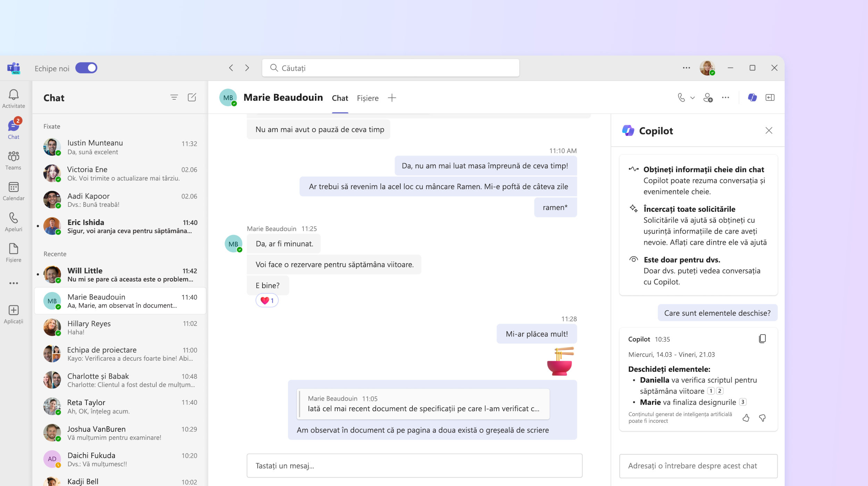The width and height of the screenshot is (868, 486).
Task: Click the Files tab icon in chat header
Action: point(368,98)
